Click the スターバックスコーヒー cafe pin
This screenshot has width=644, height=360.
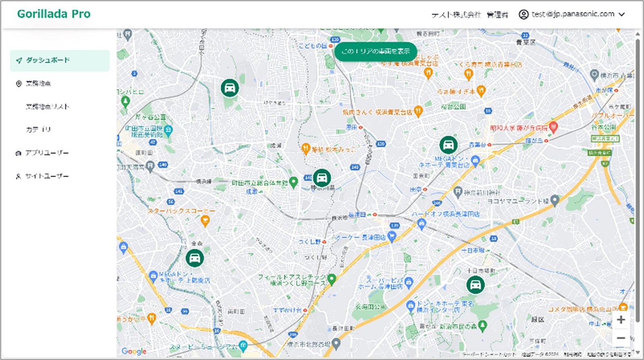205,221
